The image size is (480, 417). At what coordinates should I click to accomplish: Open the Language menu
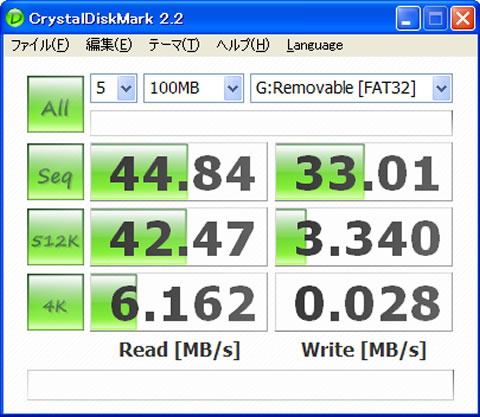(315, 45)
